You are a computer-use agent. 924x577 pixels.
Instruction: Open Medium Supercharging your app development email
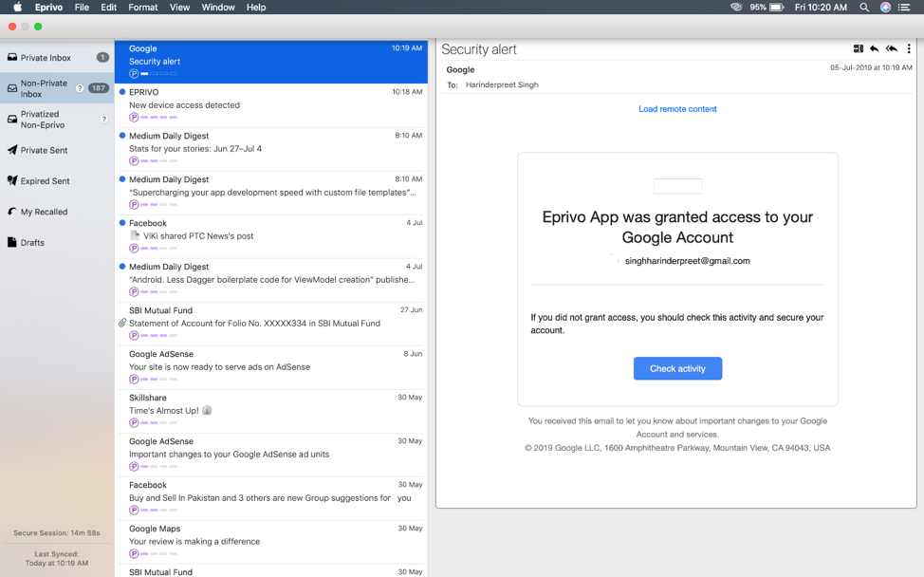[x=271, y=193]
